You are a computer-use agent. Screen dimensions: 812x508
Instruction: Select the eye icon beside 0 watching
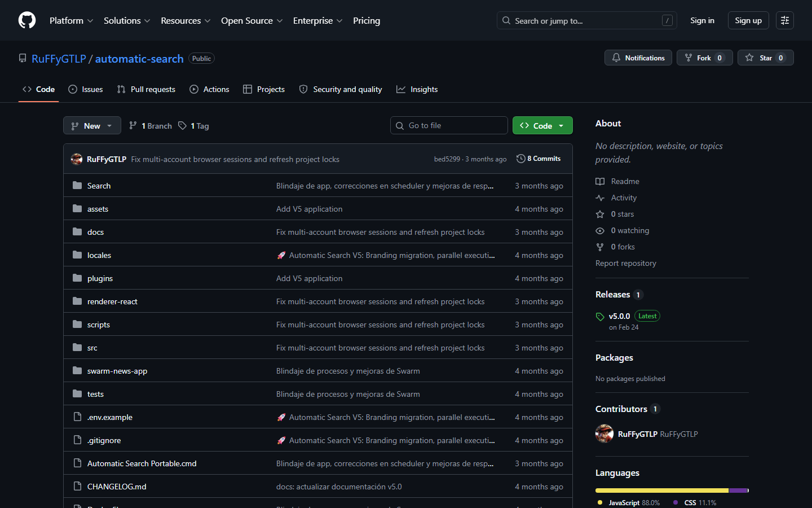600,230
